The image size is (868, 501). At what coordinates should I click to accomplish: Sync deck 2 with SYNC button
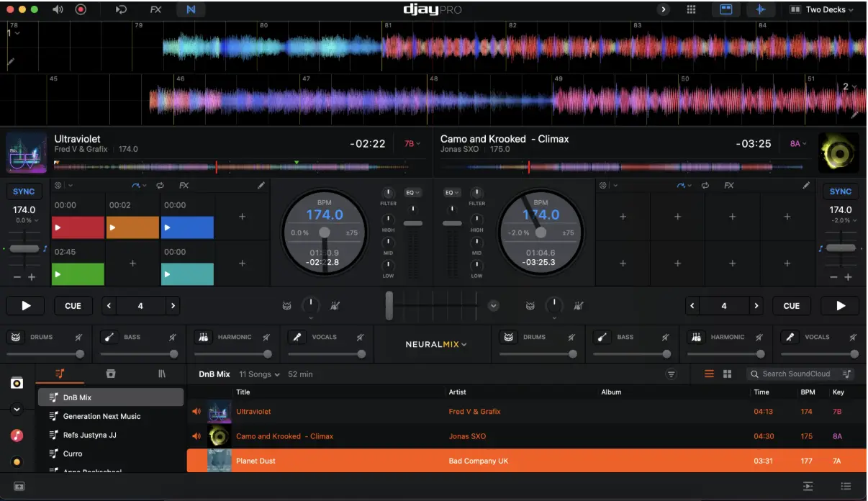tap(841, 191)
